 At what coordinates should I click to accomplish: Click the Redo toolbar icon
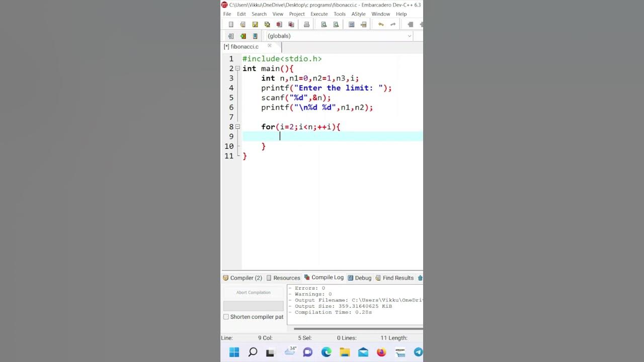coord(393,25)
